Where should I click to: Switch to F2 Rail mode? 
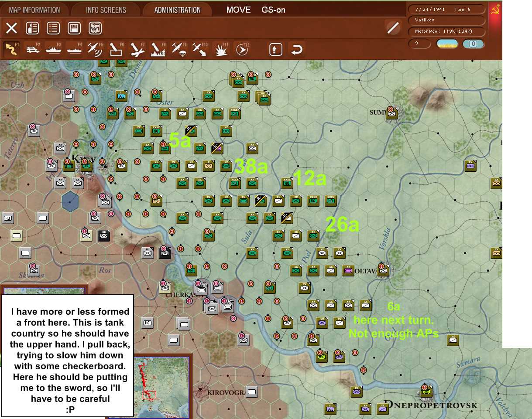click(x=33, y=49)
